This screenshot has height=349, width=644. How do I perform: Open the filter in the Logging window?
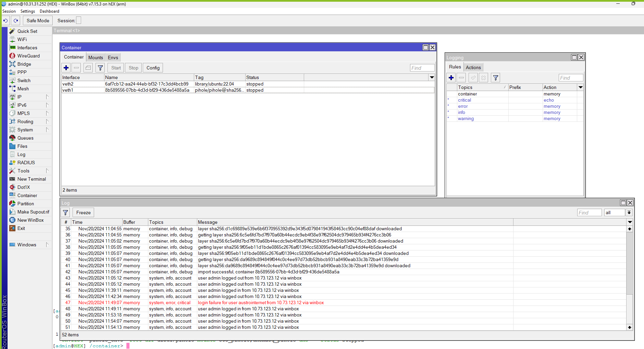[495, 78]
